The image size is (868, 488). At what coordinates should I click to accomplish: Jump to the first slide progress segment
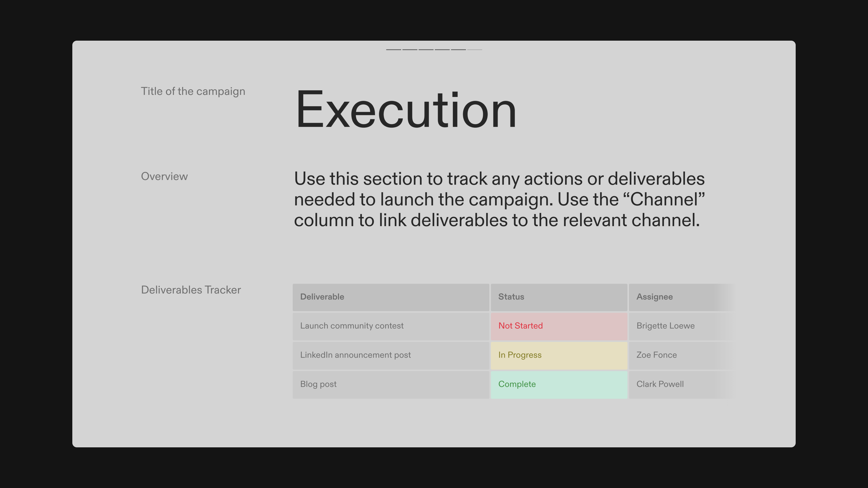pos(394,49)
